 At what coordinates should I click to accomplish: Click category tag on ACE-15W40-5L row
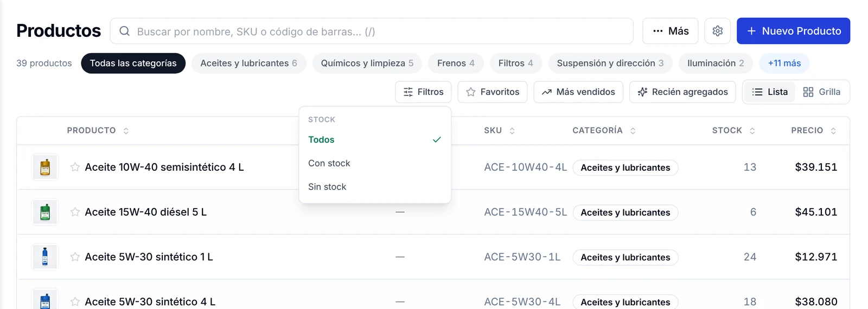[625, 213]
